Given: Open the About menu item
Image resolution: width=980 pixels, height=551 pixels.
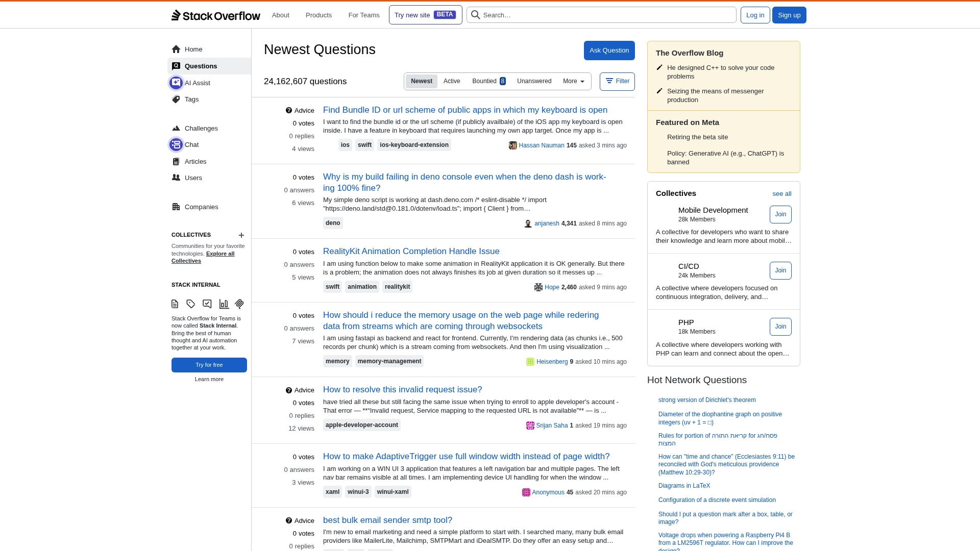Looking at the screenshot, I should click(280, 15).
